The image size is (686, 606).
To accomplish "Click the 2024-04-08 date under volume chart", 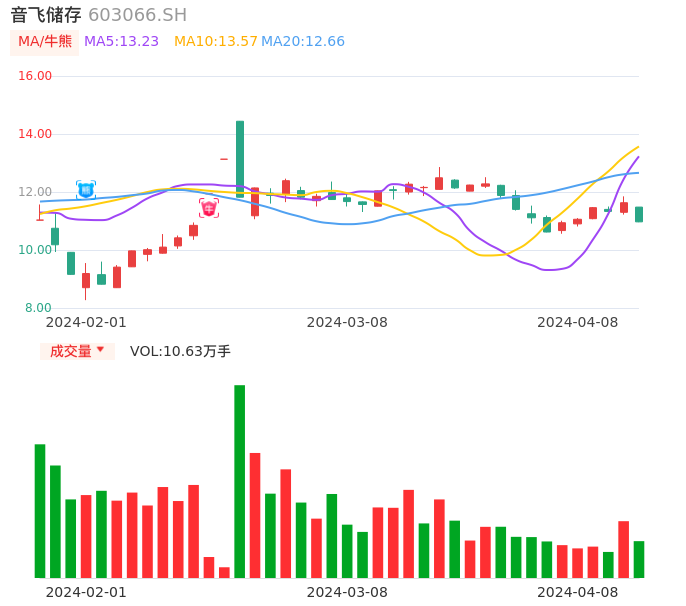I will [x=578, y=592].
